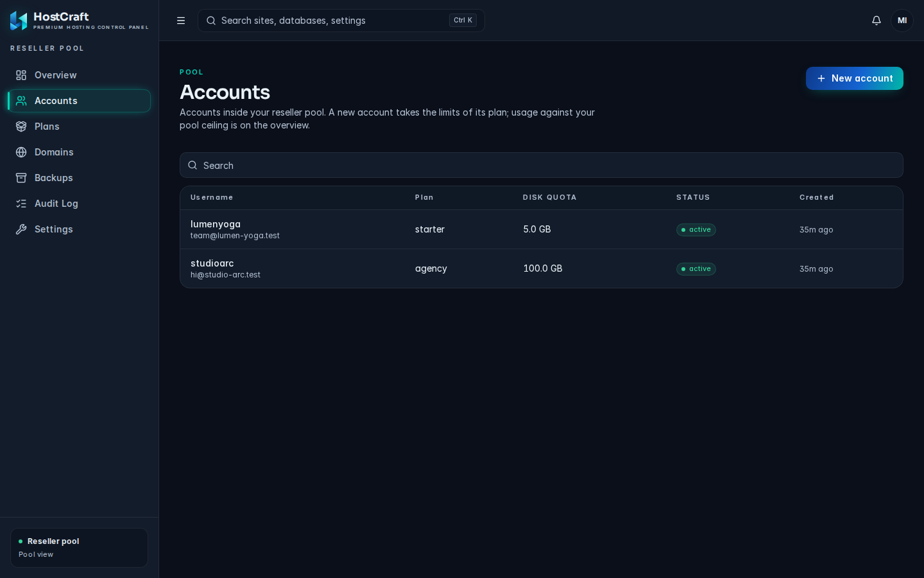The height and width of the screenshot is (578, 924).
Task: Open the Audit Log page
Action: point(79,204)
